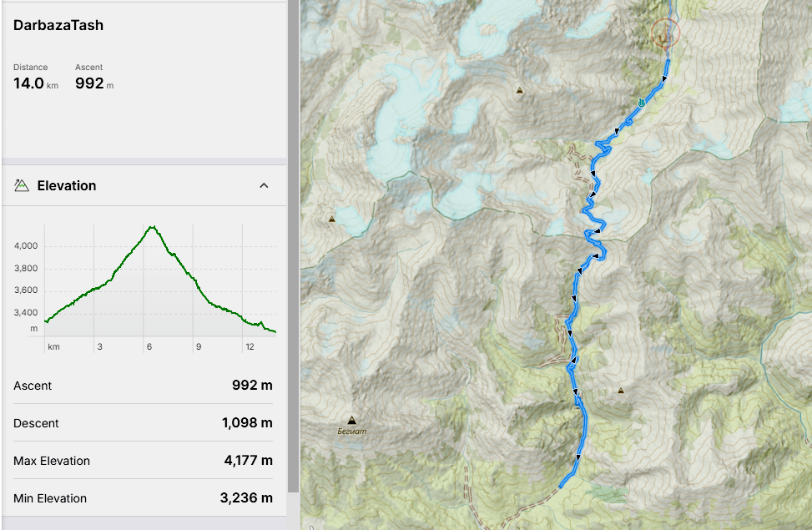Click the sidebar vertical scrollbar
Viewport: 812px width, 530px height.
292,250
